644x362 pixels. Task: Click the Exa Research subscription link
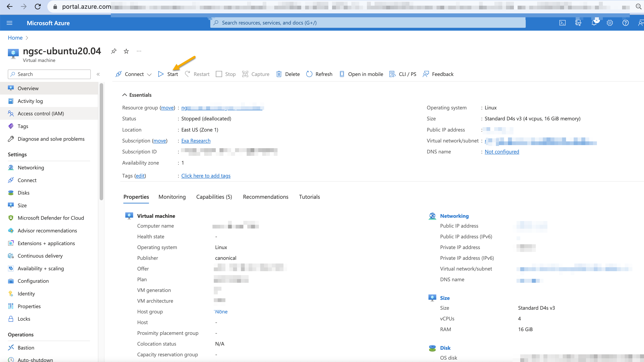[x=196, y=141]
